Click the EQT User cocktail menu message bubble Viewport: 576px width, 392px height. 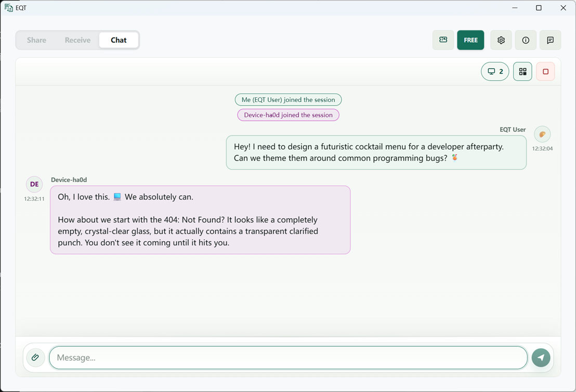click(x=376, y=152)
